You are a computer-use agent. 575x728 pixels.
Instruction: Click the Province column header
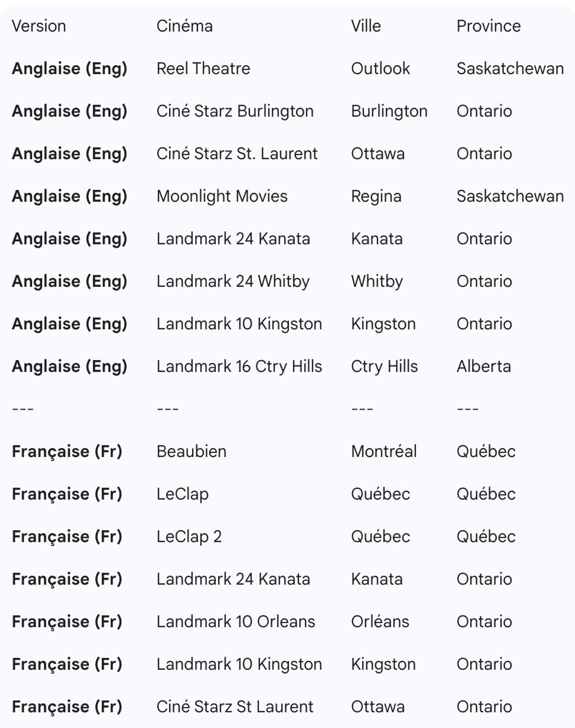(488, 26)
